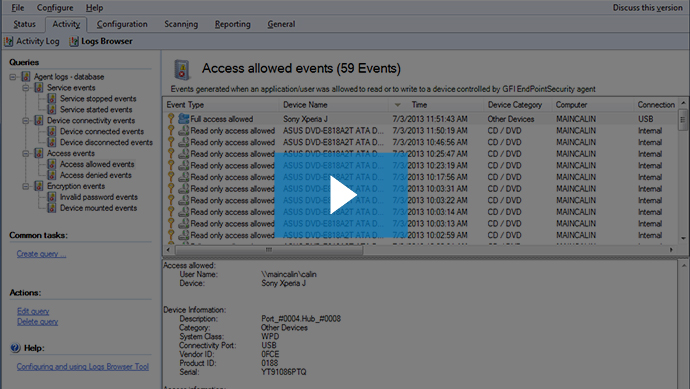Image resolution: width=690 pixels, height=389 pixels.
Task: Click the Edit query link
Action: 33,311
